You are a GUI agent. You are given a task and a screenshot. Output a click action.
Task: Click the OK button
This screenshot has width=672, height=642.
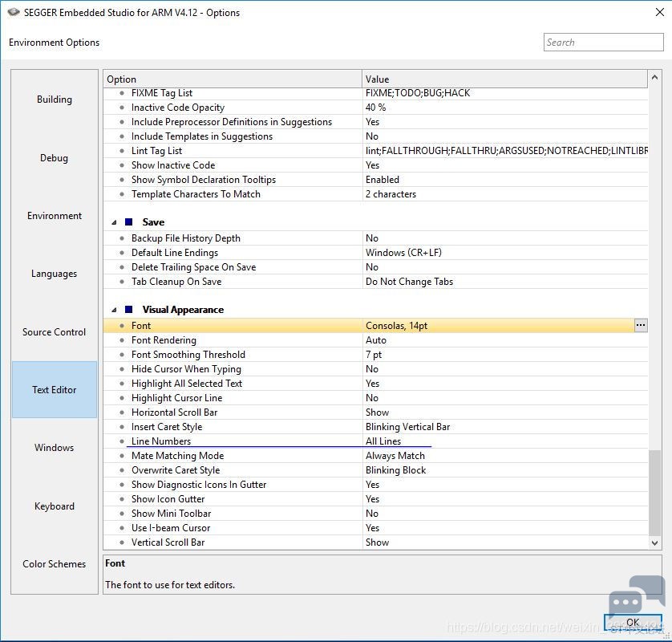633,622
